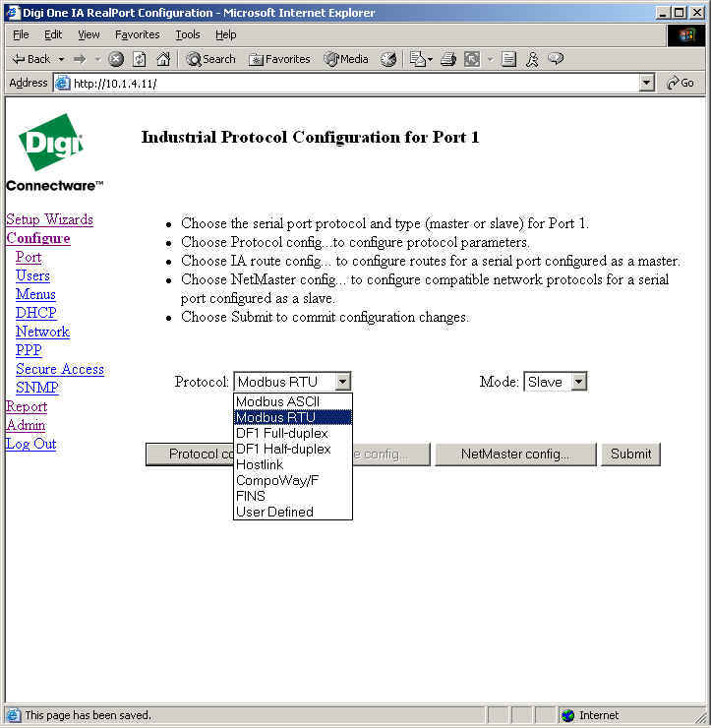The height and width of the screenshot is (728, 711).
Task: Open the Favorites toolbar button
Action: pos(279,59)
